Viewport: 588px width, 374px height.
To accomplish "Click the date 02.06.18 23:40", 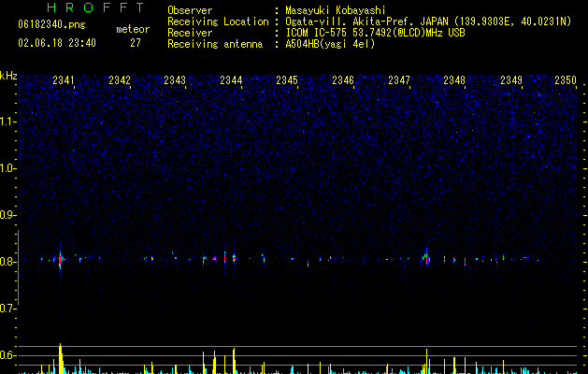I will coord(57,43).
